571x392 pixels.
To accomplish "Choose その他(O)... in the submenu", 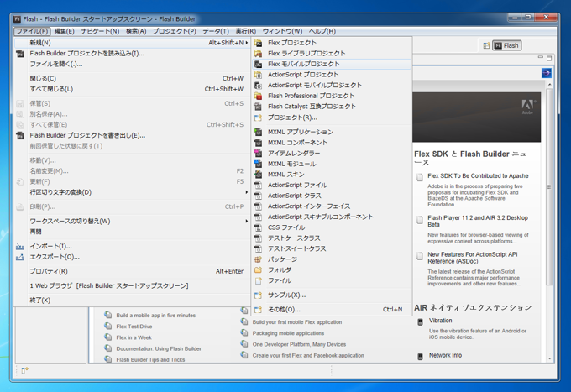I will pyautogui.click(x=332, y=310).
